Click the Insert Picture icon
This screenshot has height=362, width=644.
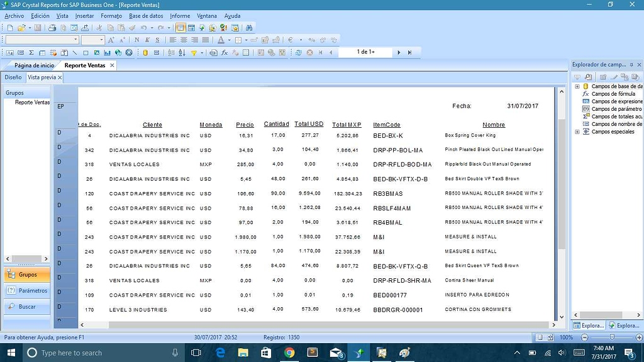pyautogui.click(x=96, y=53)
